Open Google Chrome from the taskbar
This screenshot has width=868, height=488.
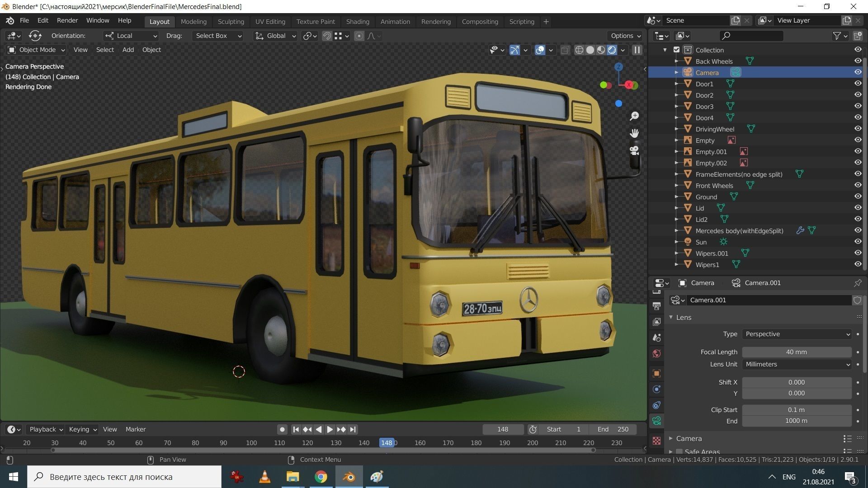[x=321, y=477]
